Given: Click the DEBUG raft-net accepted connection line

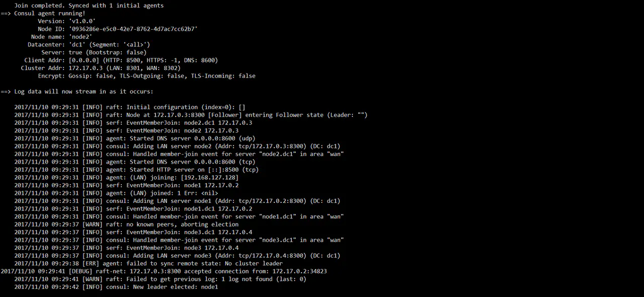Looking at the screenshot, I should coord(164,271).
